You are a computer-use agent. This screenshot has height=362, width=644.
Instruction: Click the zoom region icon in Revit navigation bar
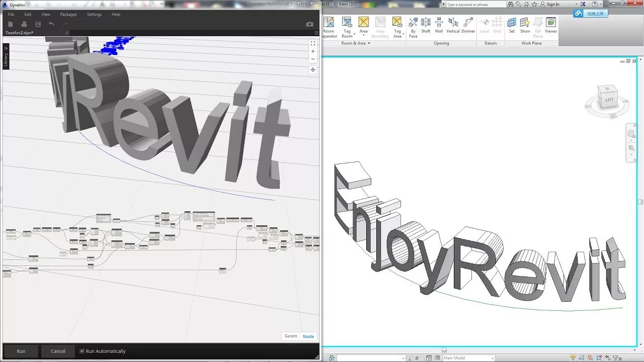631,148
